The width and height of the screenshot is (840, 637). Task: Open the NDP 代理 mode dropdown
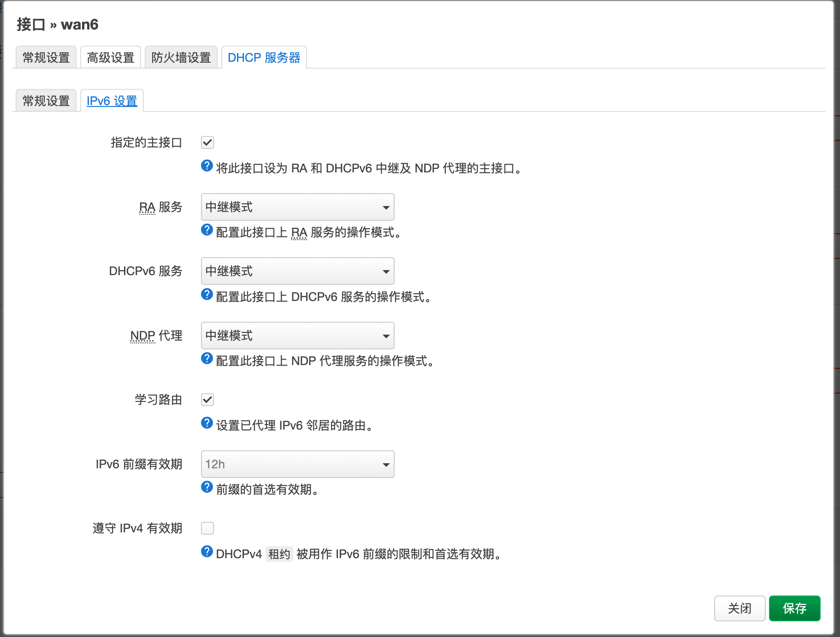click(297, 336)
